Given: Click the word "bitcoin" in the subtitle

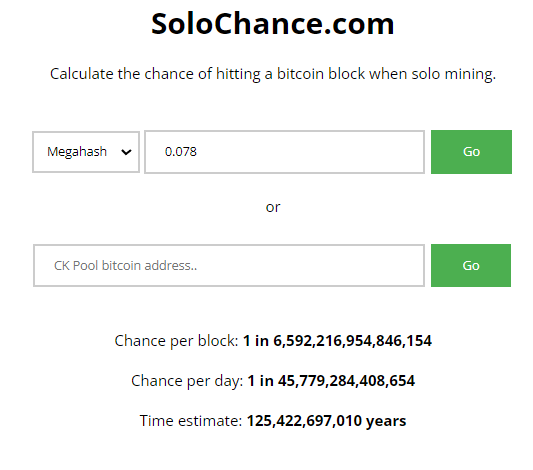Looking at the screenshot, I should click(300, 74).
